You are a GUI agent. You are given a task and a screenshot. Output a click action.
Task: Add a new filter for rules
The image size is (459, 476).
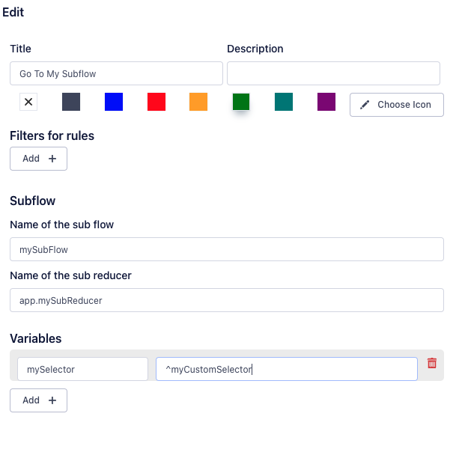38,159
